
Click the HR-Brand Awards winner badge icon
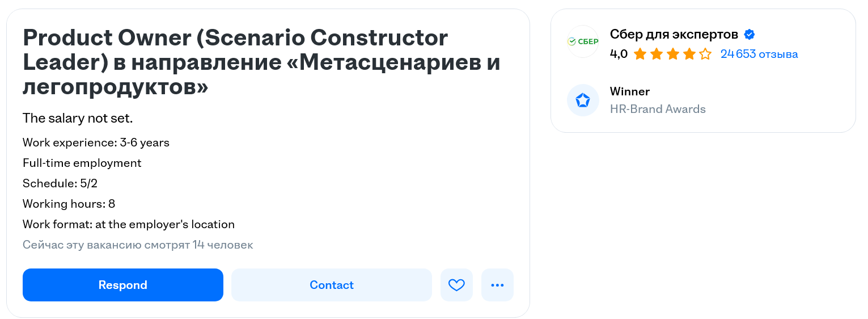click(x=583, y=100)
